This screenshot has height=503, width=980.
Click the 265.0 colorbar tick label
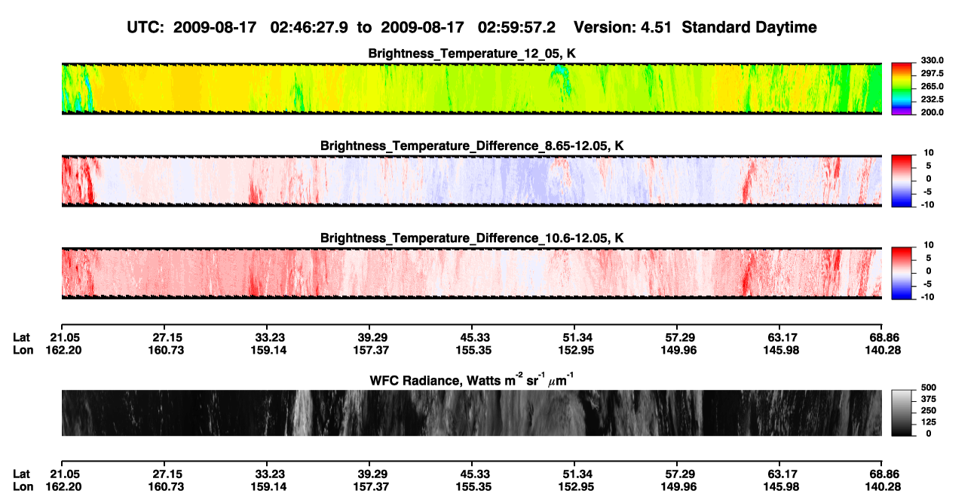click(x=933, y=86)
